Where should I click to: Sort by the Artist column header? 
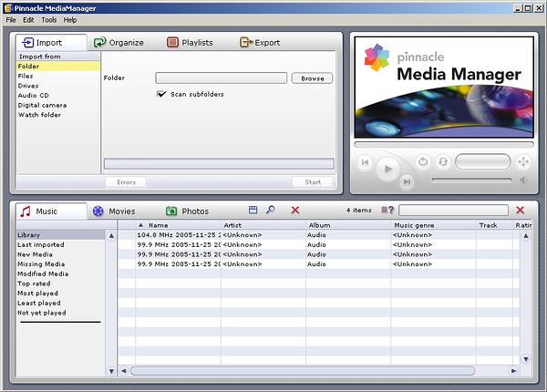click(x=263, y=225)
